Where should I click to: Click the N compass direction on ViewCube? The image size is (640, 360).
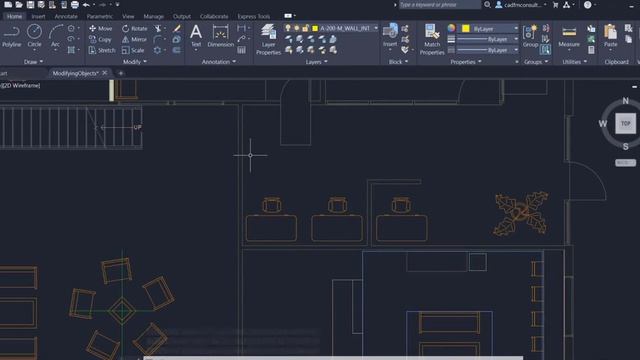tap(625, 101)
